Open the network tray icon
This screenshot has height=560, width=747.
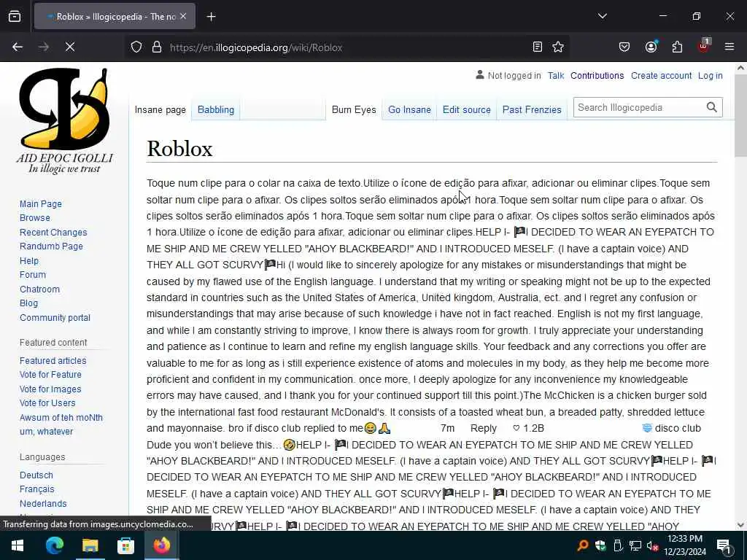(635, 546)
